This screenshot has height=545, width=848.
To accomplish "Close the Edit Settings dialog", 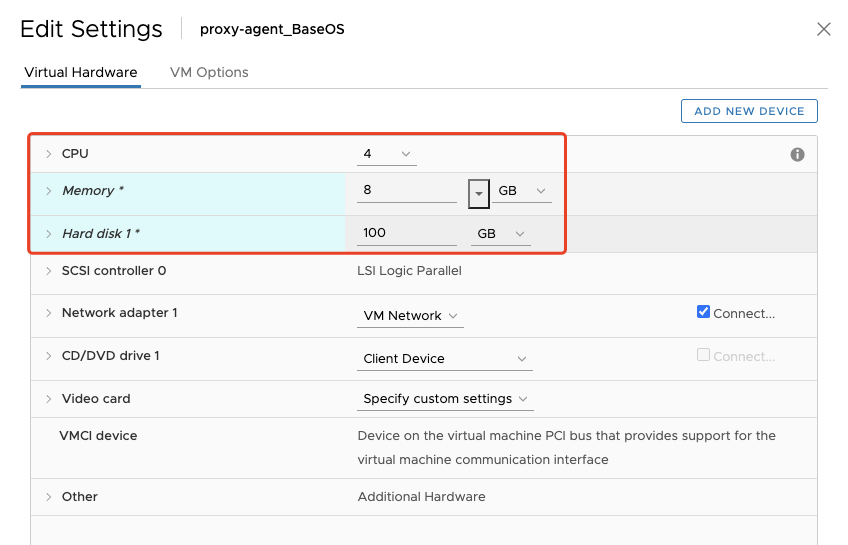I will (x=824, y=29).
